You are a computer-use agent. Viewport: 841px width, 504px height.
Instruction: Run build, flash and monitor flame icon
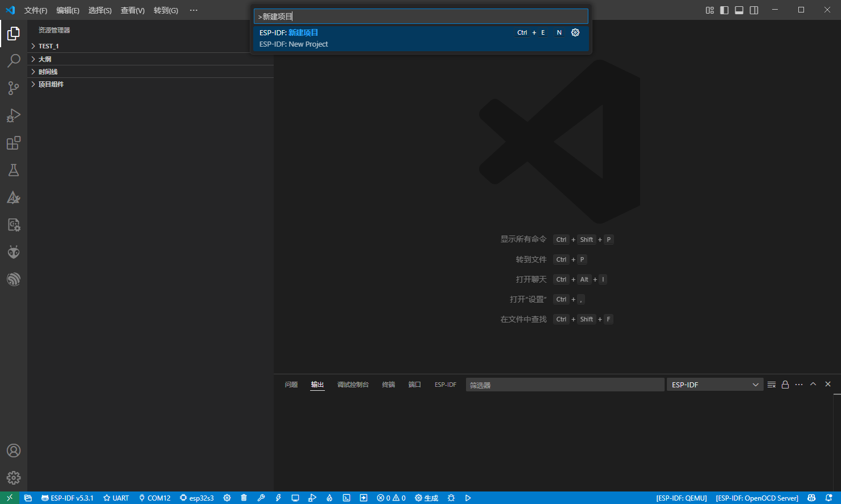pos(329,498)
